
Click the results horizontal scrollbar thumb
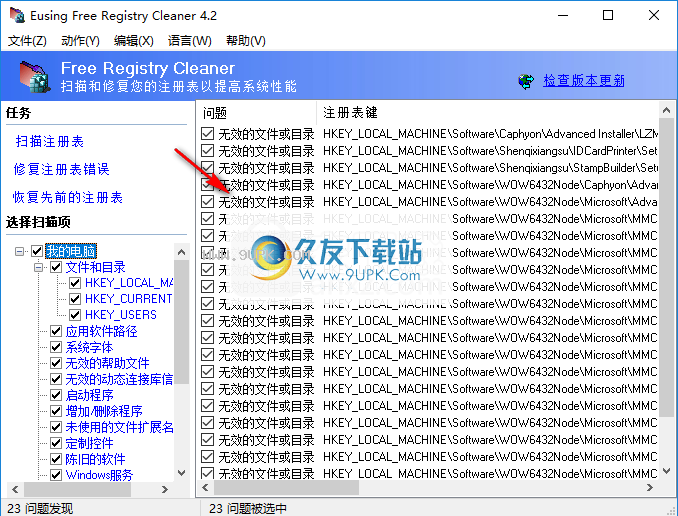click(x=286, y=488)
